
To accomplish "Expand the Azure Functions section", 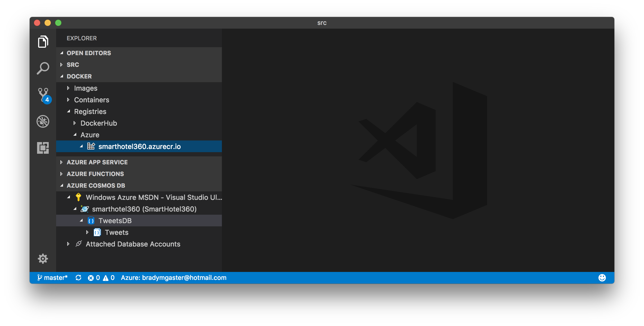I will click(95, 174).
